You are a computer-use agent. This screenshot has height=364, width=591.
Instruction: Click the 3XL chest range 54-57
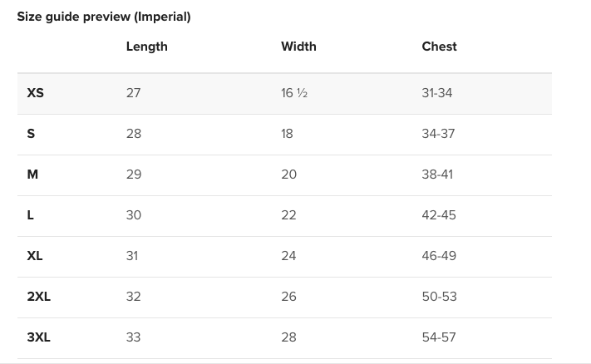click(439, 337)
